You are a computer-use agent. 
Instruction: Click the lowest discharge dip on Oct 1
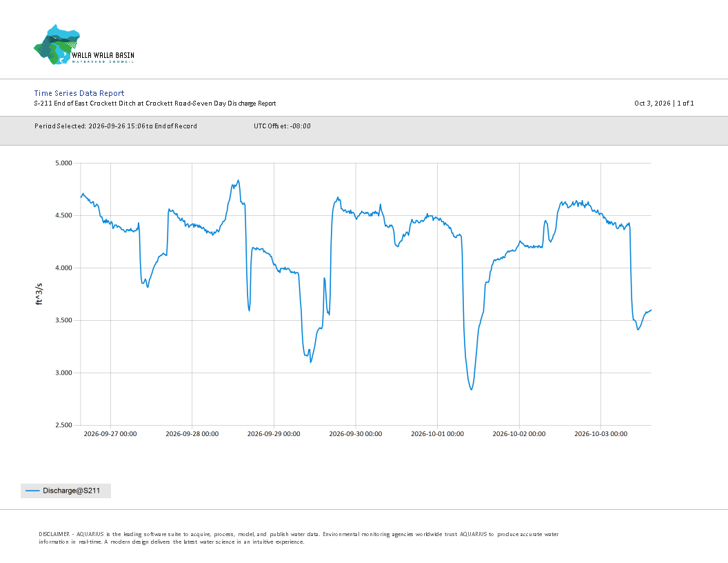[472, 389]
